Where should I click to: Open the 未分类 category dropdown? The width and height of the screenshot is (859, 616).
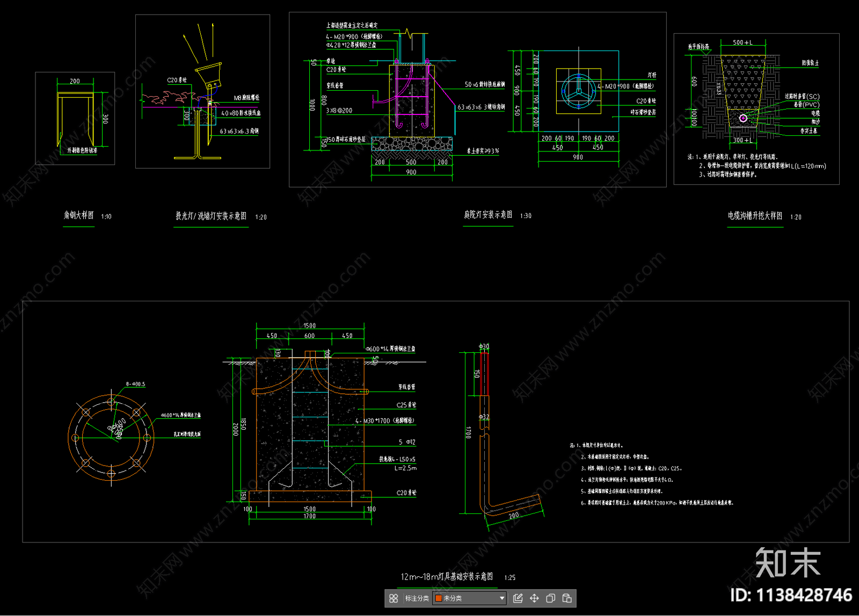[x=470, y=598]
